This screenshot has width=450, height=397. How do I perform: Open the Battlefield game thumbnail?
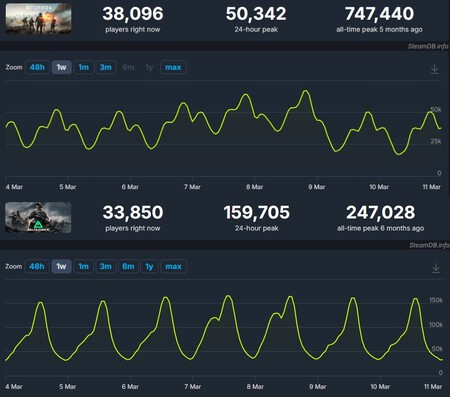point(38,19)
